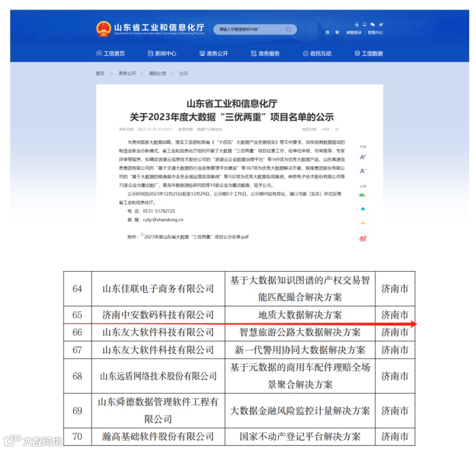Screen dimensions: 476x450
Task: Open 工信数据 nav item
Action: (x=369, y=53)
